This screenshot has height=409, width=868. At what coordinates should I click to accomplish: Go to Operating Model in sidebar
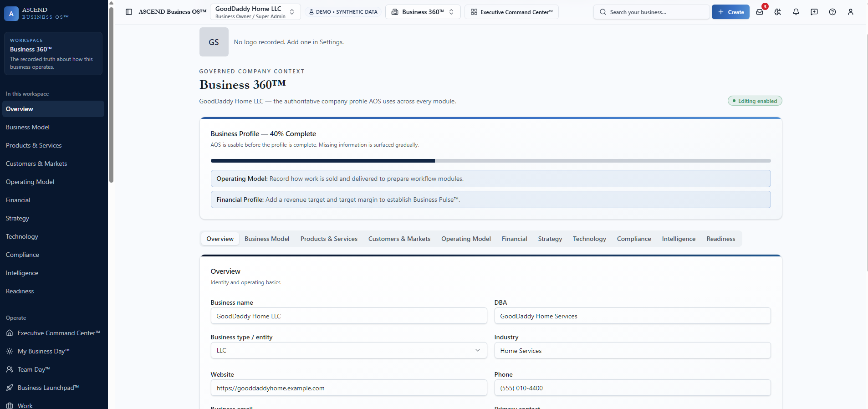tap(53, 182)
